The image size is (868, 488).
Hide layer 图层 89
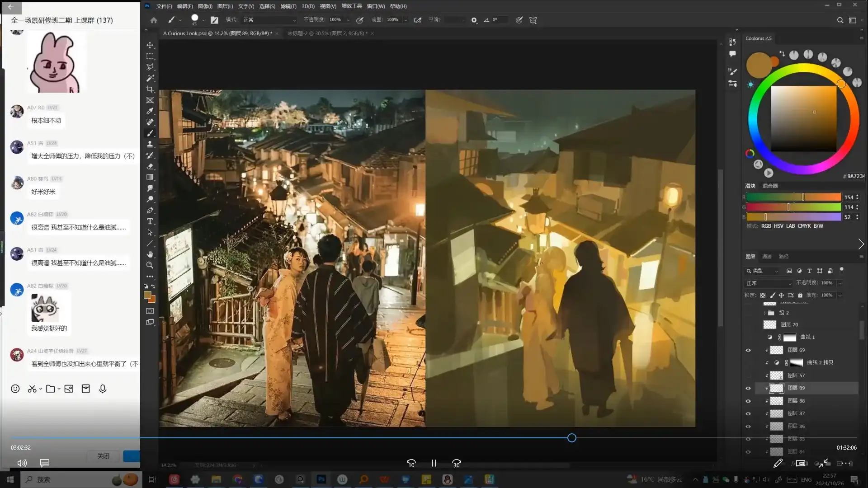(748, 388)
